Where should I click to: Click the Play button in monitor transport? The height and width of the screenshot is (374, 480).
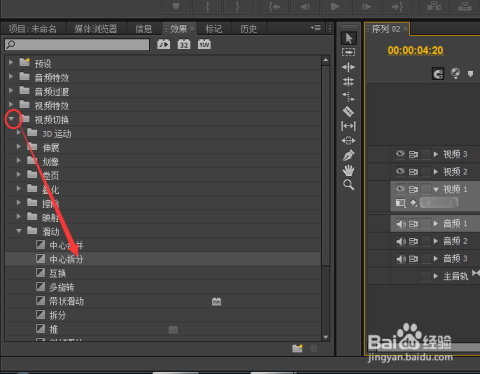point(335,7)
